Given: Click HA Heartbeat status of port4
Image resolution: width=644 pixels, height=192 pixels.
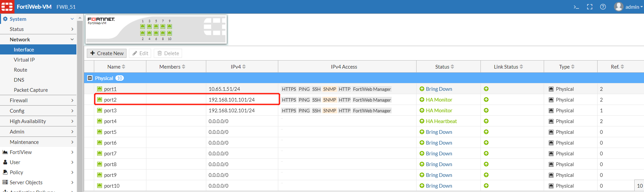Looking at the screenshot, I should pos(441,121).
